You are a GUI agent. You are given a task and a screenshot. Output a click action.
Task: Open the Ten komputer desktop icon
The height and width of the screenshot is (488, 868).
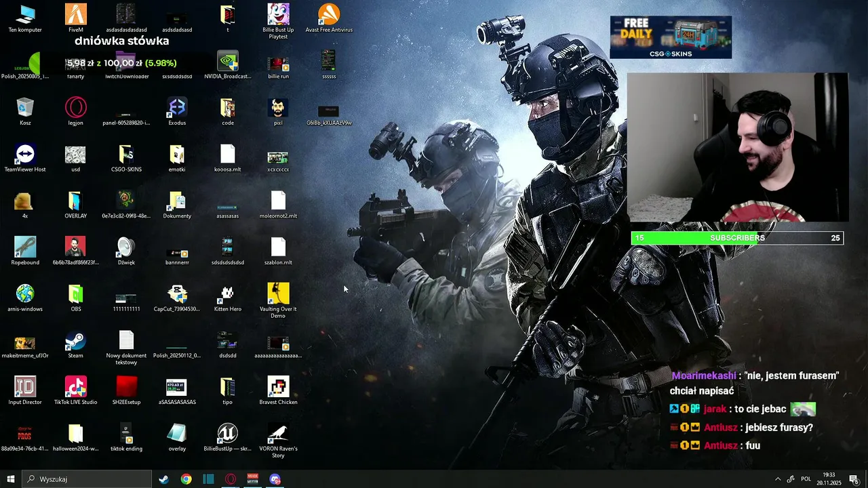[25, 18]
